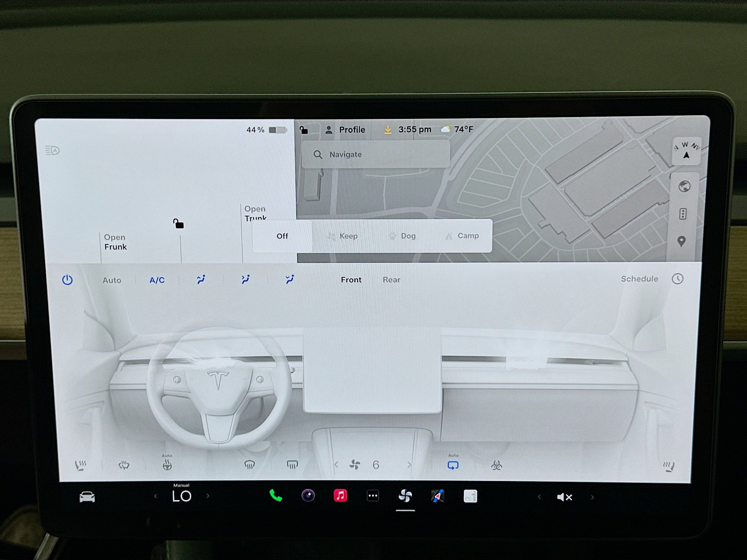The image size is (747, 560).
Task: Tap the car status icon at bottom left
Action: 87,497
